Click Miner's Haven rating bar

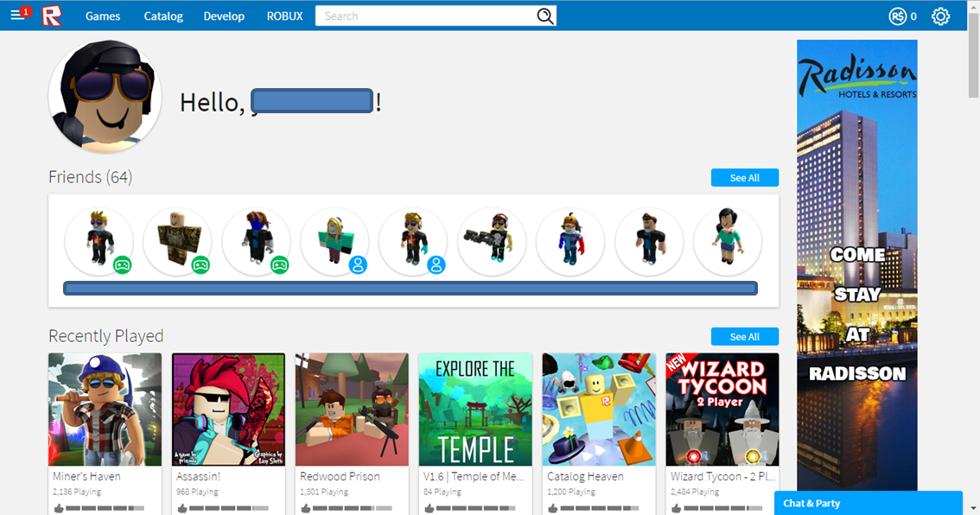[105, 508]
